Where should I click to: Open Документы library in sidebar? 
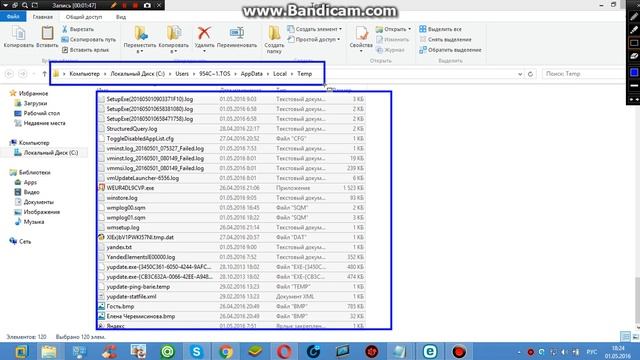[x=34, y=202]
